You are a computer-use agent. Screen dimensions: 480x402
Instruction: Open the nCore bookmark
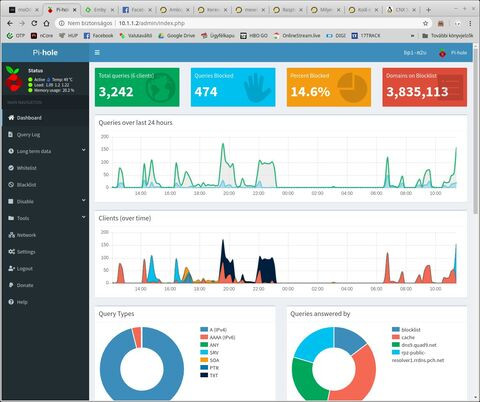42,35
